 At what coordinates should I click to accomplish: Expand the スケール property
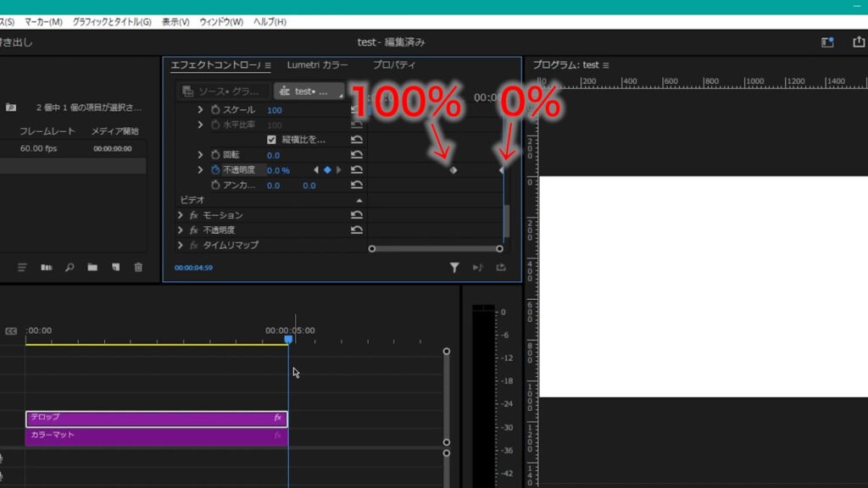(200, 109)
